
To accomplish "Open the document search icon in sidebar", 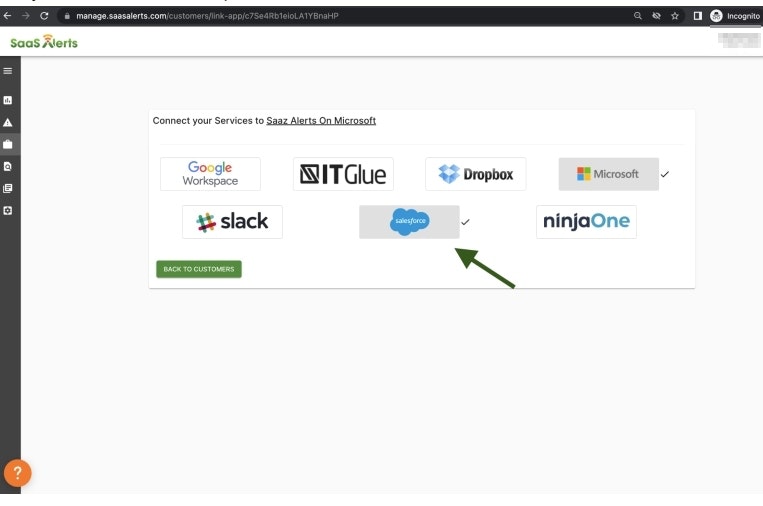I will pos(8,166).
